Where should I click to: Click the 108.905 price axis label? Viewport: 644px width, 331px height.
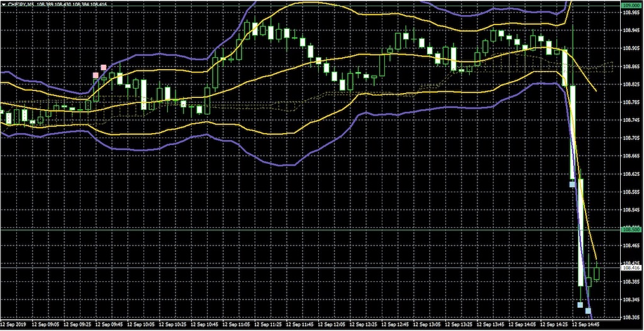[631, 48]
